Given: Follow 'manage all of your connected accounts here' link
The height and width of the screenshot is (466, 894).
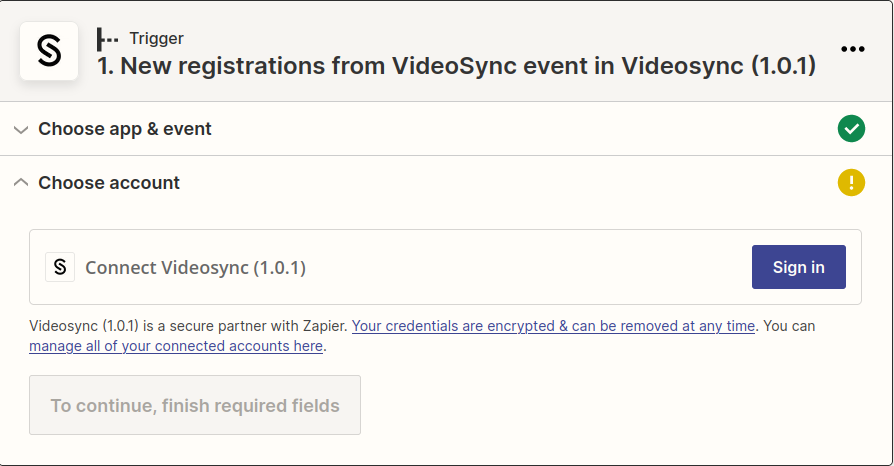Looking at the screenshot, I should (176, 346).
